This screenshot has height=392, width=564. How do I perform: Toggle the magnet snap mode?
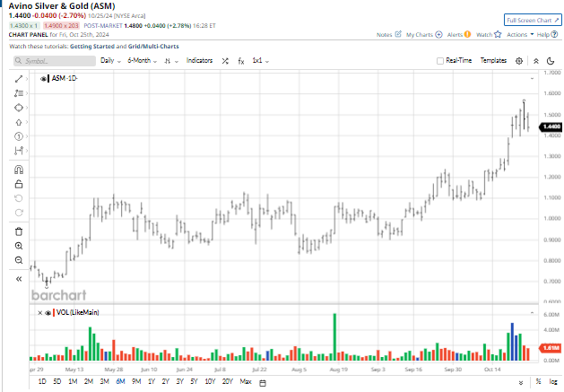[x=19, y=170]
